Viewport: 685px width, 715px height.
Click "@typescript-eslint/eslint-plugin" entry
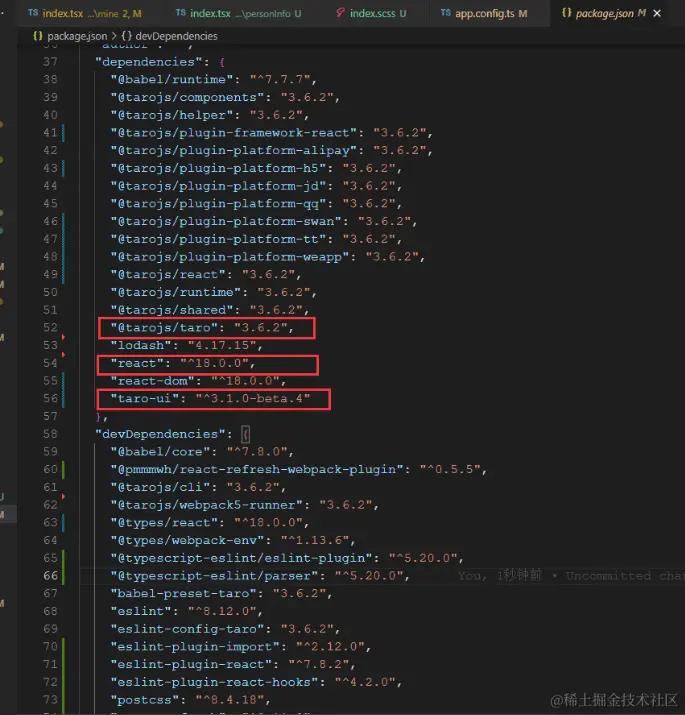pos(287,558)
